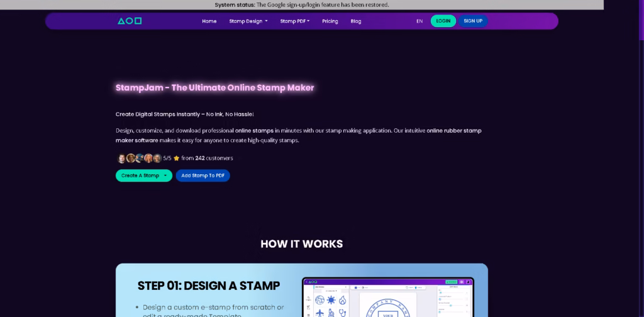Click the "online stamps" bold link
This screenshot has height=317, width=644.
click(x=254, y=131)
